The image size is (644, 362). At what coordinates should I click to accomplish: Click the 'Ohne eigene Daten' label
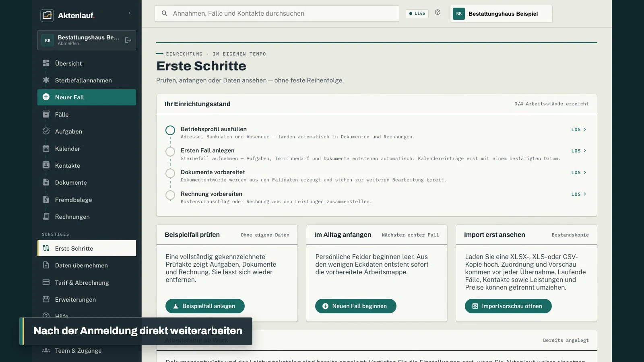[265, 235]
